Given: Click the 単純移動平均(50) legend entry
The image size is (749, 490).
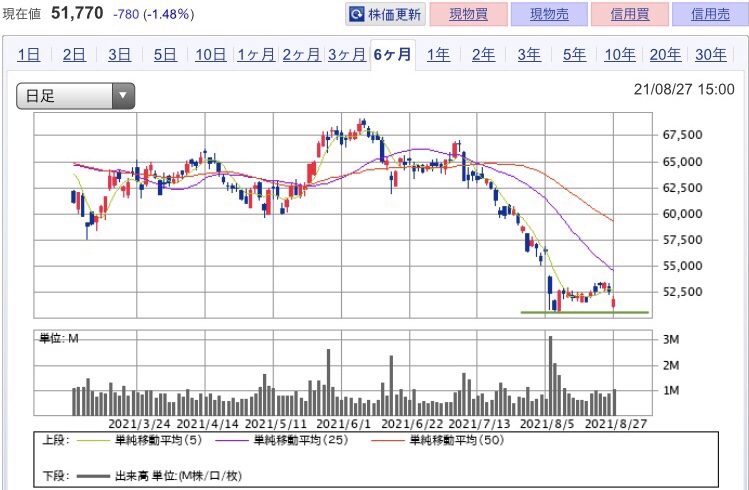Looking at the screenshot, I should 457,440.
